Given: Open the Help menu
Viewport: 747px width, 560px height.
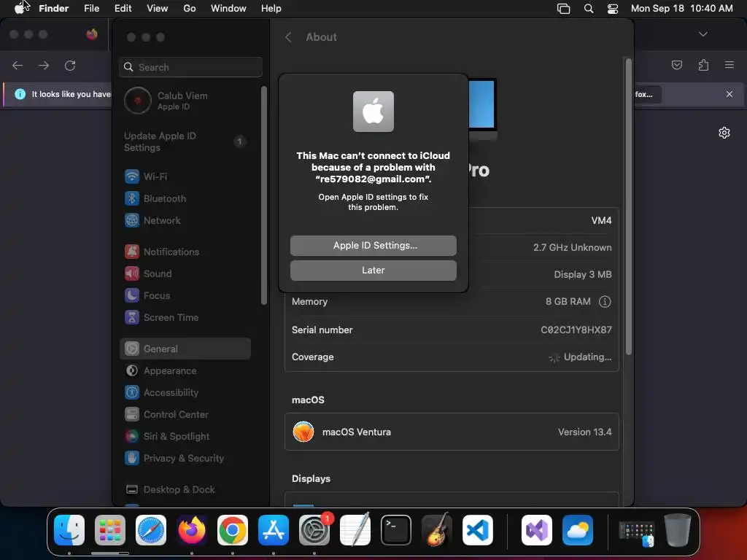Looking at the screenshot, I should [271, 8].
